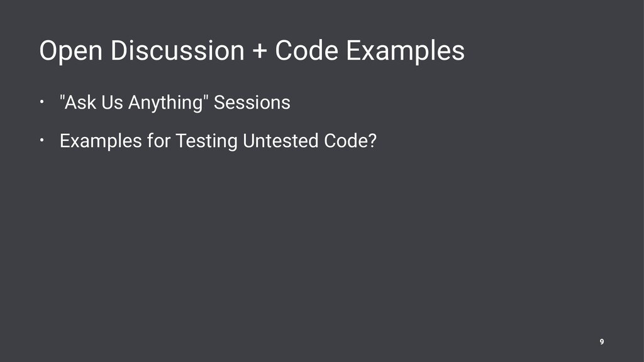Click the word "Sessions" in the first bullet
Viewport: 644px width, 362px height.
252,102
